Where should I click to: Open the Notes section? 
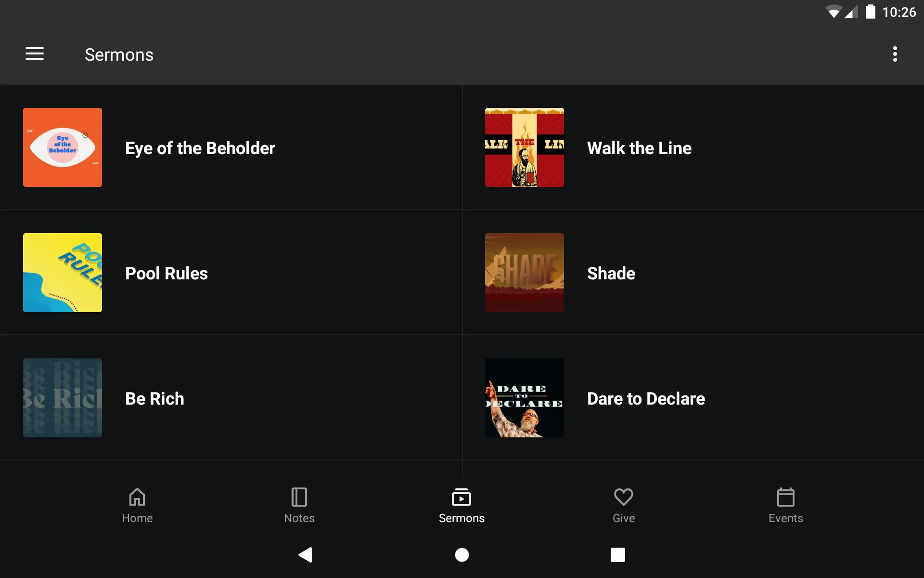point(299,505)
